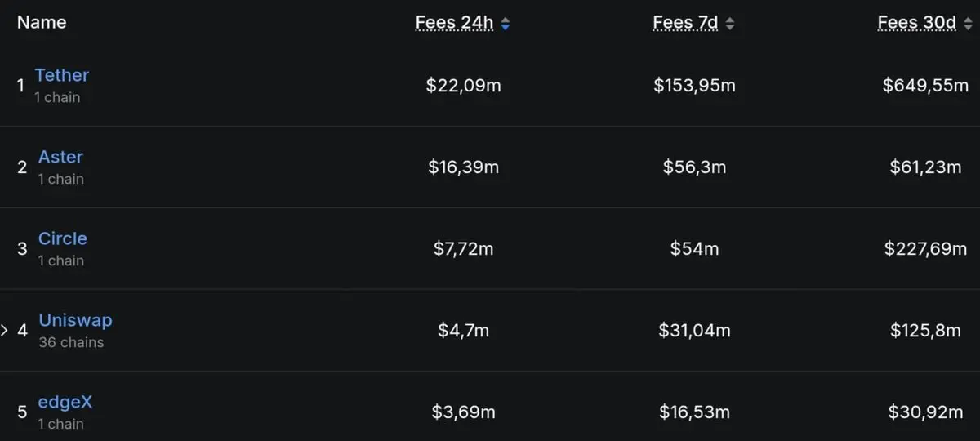
Task: Click the Fees 30d column header
Action: coord(917,23)
